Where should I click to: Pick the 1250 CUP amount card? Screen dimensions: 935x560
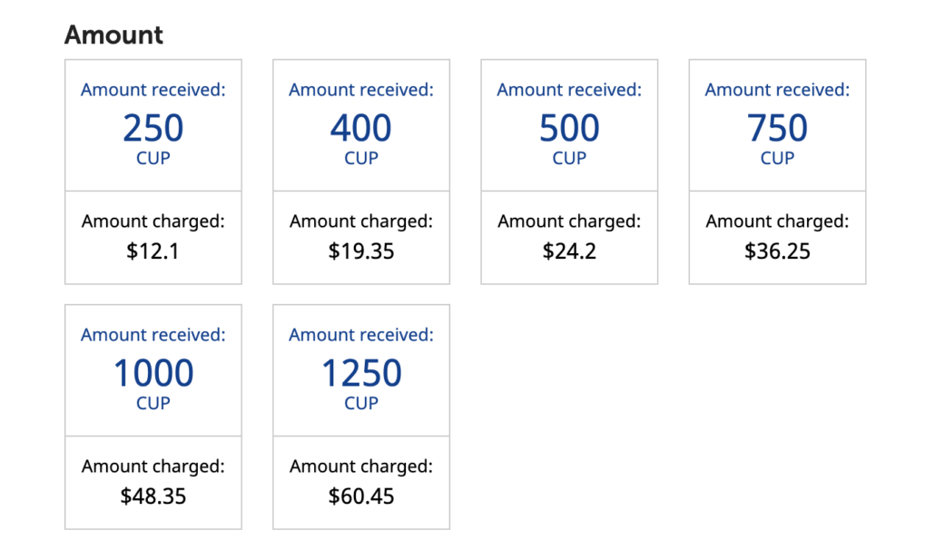(x=361, y=417)
